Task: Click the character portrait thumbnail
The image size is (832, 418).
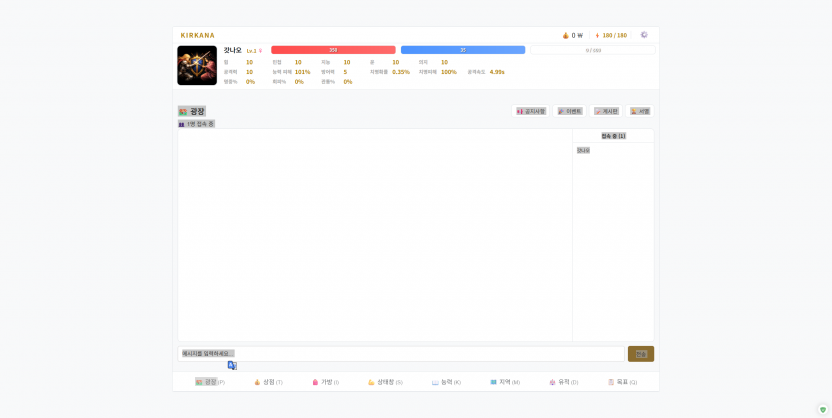Action: [x=197, y=65]
